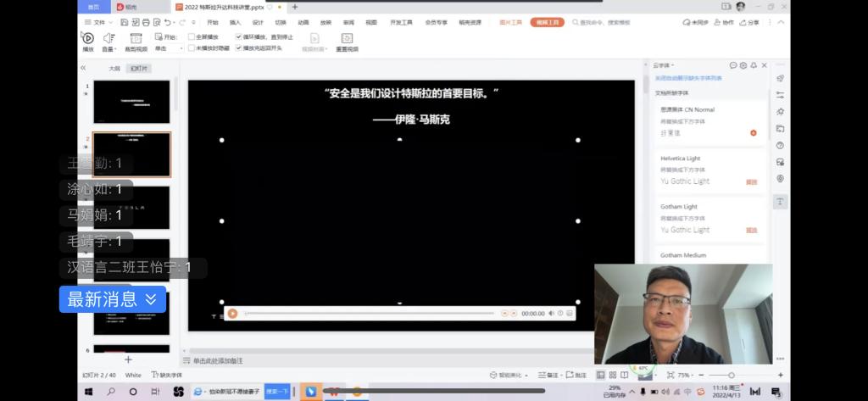This screenshot has height=401, width=868.
Task: Open the 云字体 panel settings gear
Action: coord(743,65)
